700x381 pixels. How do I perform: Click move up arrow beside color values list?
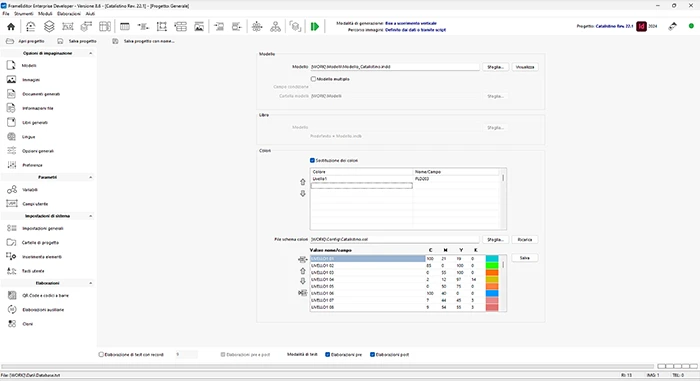click(x=303, y=271)
